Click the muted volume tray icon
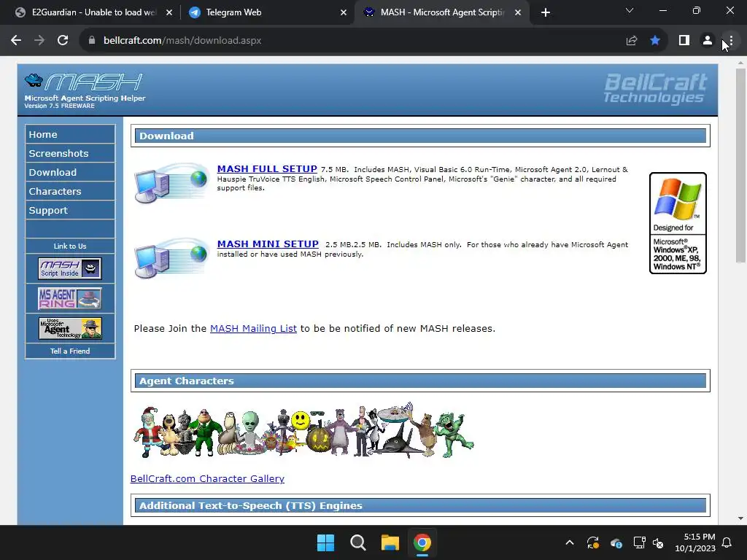The width and height of the screenshot is (747, 560). pos(659,542)
